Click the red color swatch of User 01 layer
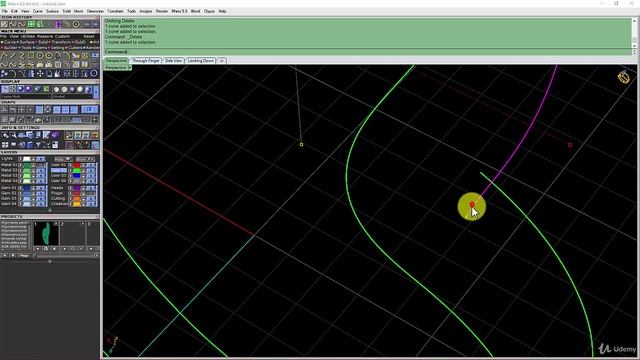The width and height of the screenshot is (640, 360). click(x=77, y=165)
